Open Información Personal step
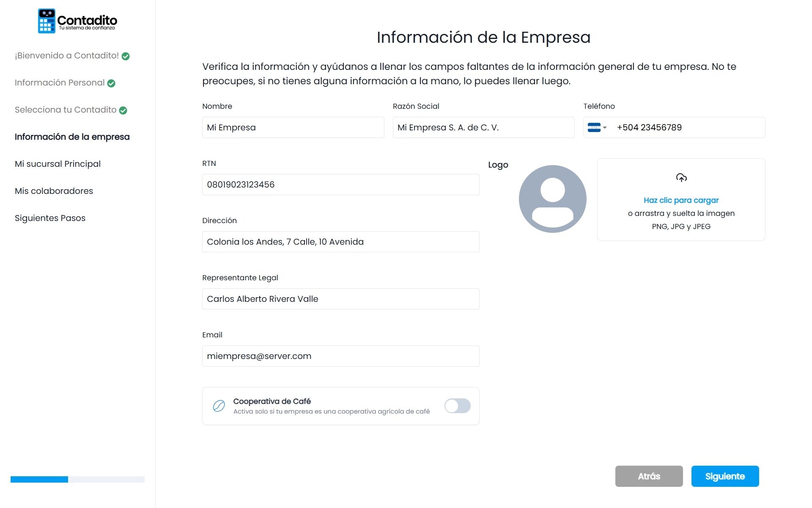The height and width of the screenshot is (508, 812). coord(60,83)
